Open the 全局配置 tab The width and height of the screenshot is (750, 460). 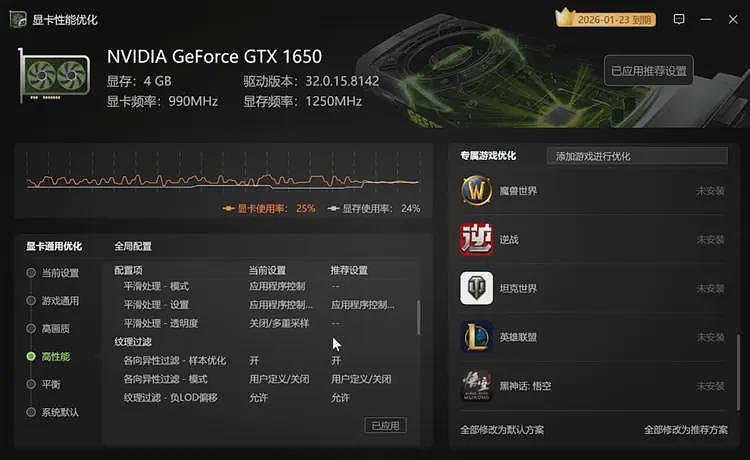(x=133, y=246)
